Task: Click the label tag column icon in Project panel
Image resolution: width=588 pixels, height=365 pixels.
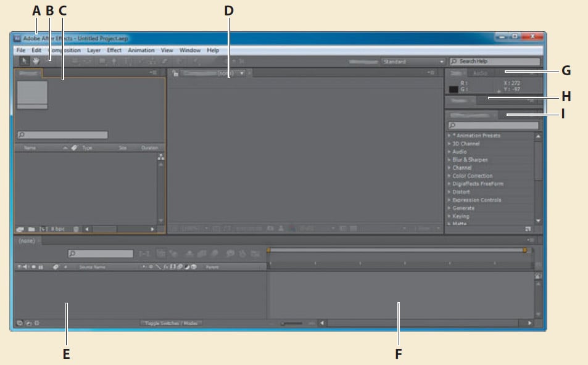Action: 74,147
